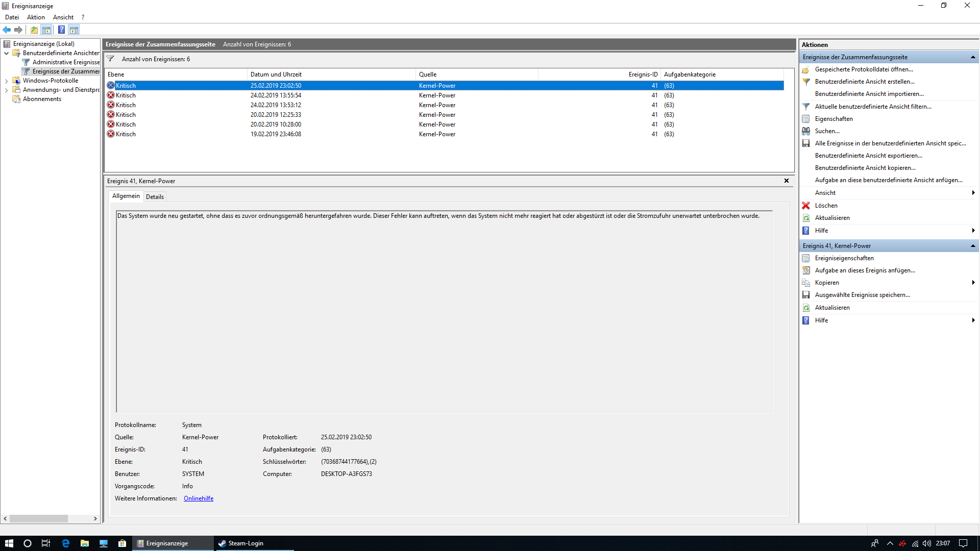This screenshot has width=980, height=551.
Task: Click Aktuelle benutzerdefinierte Ansicht filtern funnel icon
Action: pos(806,107)
